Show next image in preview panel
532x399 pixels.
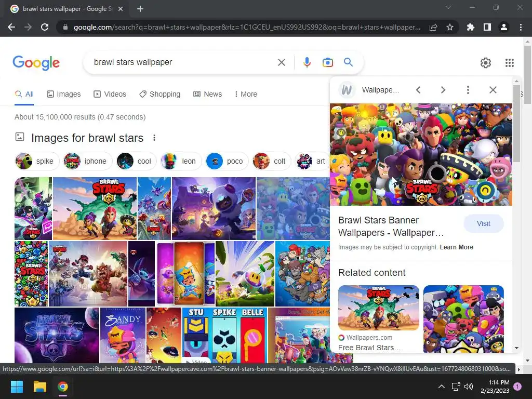pyautogui.click(x=443, y=90)
